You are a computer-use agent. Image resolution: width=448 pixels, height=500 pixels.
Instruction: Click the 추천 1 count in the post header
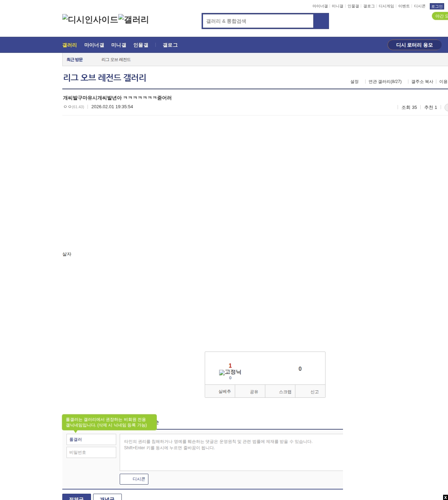click(x=430, y=107)
